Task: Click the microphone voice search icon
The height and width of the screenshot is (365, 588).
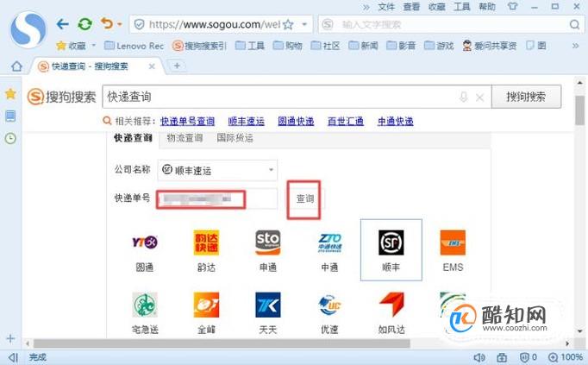Action: point(464,98)
